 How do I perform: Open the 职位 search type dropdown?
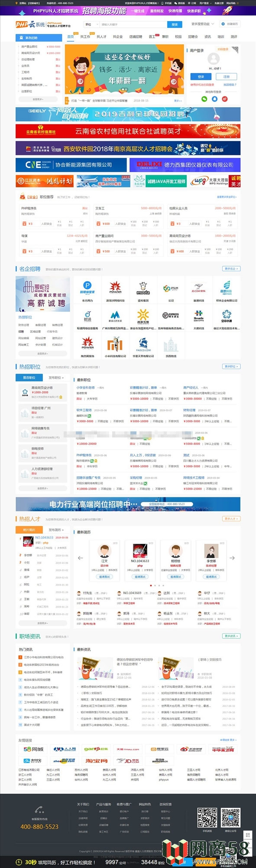[91, 25]
